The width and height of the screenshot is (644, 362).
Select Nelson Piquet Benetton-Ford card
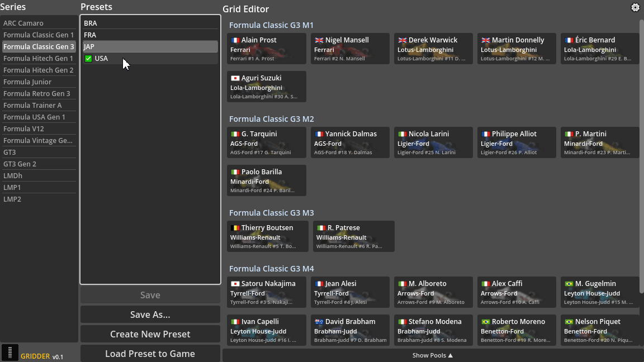tap(600, 330)
